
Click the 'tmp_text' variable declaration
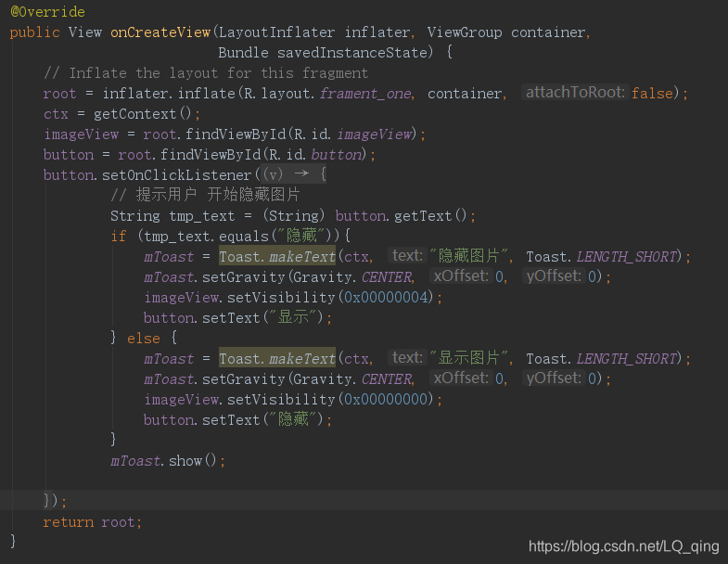coord(201,216)
